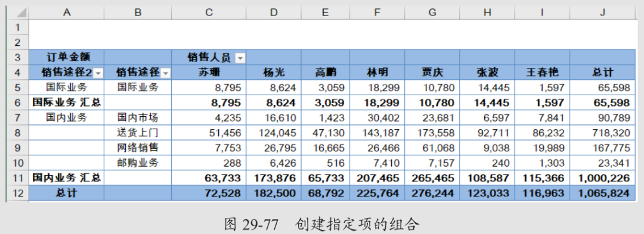Image resolution: width=644 pixels, height=234 pixels.
Task: Select row 2 header
Action: pos(18,42)
